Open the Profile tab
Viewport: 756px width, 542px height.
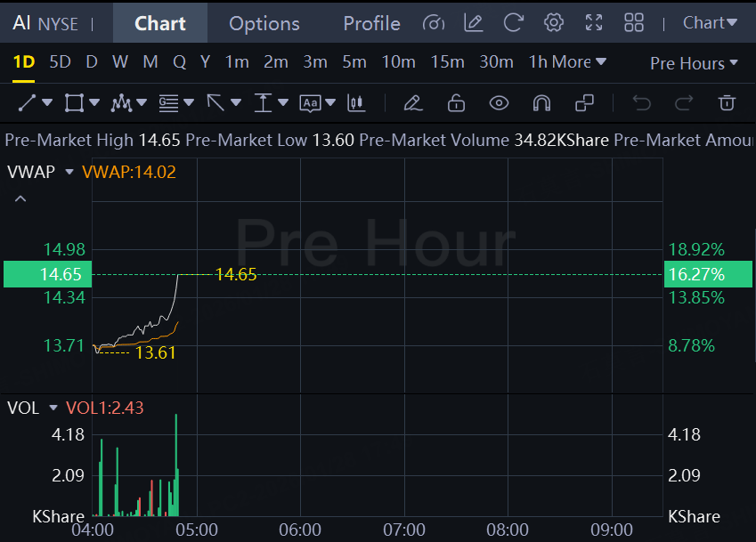point(371,23)
